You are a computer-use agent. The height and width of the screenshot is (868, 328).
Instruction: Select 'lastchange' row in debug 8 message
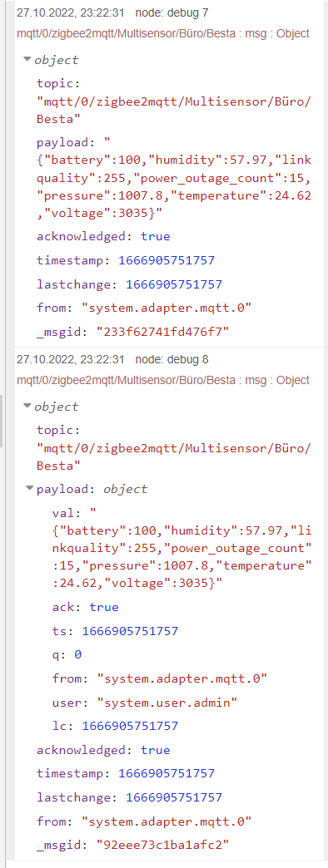(x=129, y=797)
